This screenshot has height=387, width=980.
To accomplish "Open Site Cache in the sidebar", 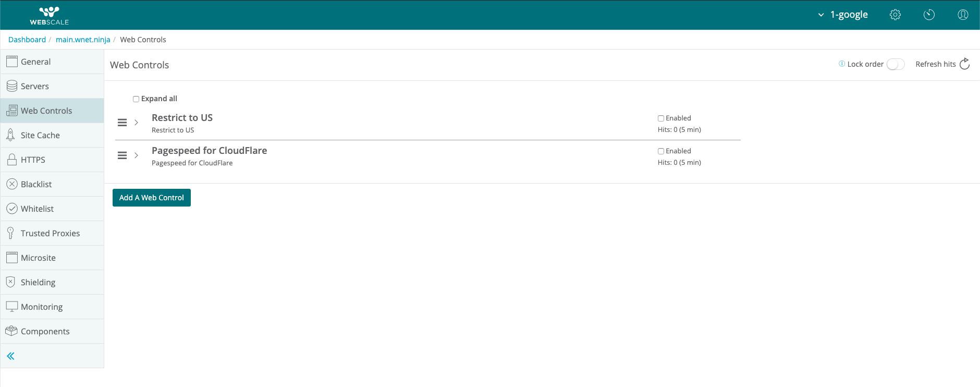I will [40, 135].
